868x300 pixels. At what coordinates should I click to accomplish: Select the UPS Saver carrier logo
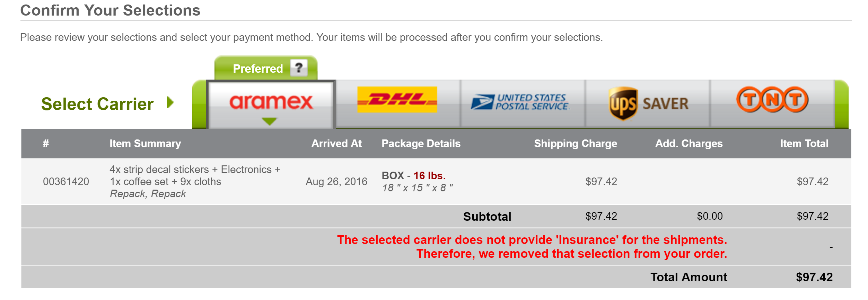click(649, 103)
